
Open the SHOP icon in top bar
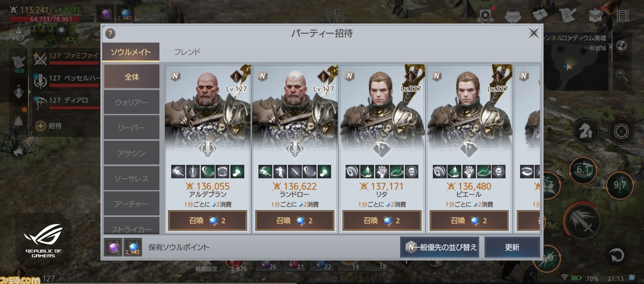tap(513, 16)
